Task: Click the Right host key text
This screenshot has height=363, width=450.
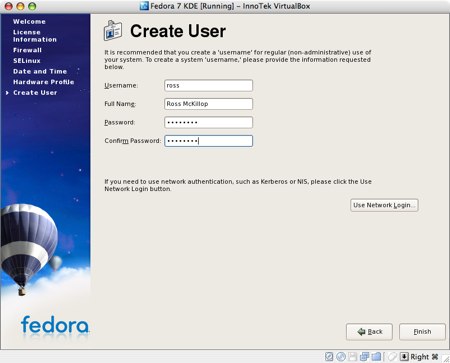Action: click(420, 357)
